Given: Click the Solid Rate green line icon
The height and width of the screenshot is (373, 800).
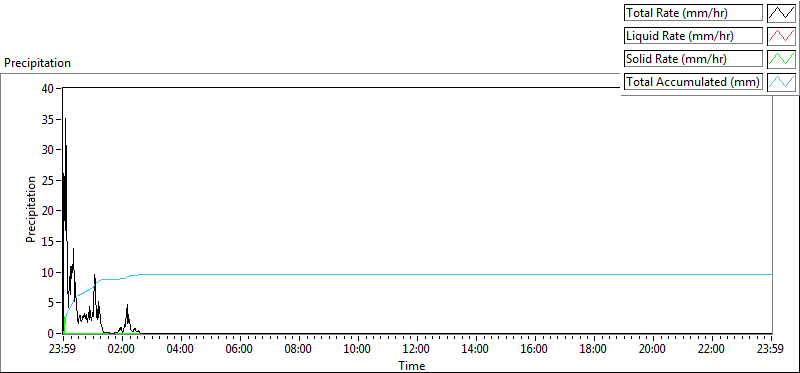Looking at the screenshot, I should point(781,58).
